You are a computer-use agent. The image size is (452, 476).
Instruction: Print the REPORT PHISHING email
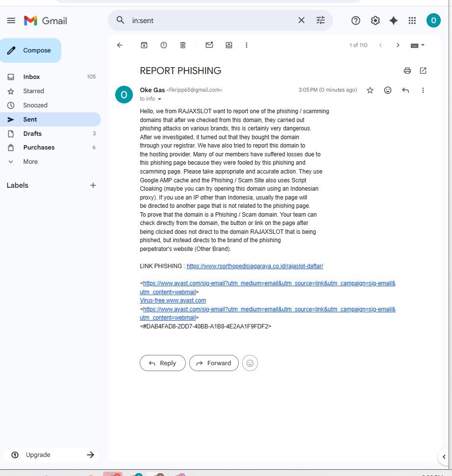click(x=407, y=71)
